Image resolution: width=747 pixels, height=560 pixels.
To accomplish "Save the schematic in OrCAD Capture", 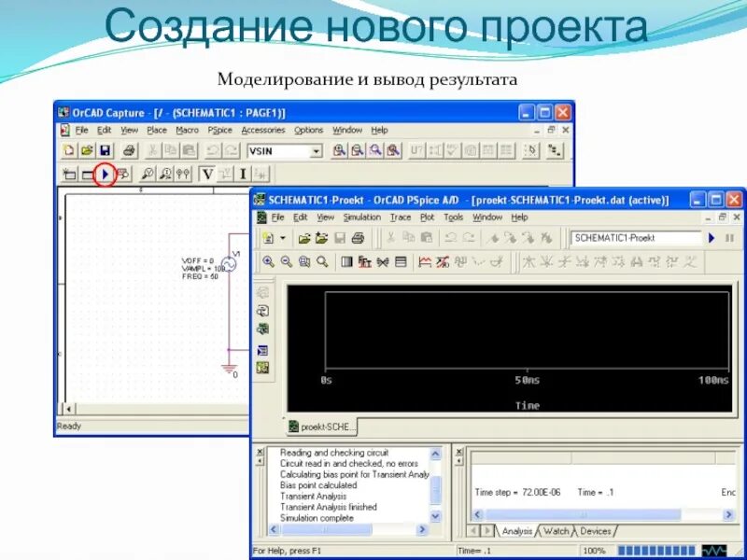I will pos(105,151).
